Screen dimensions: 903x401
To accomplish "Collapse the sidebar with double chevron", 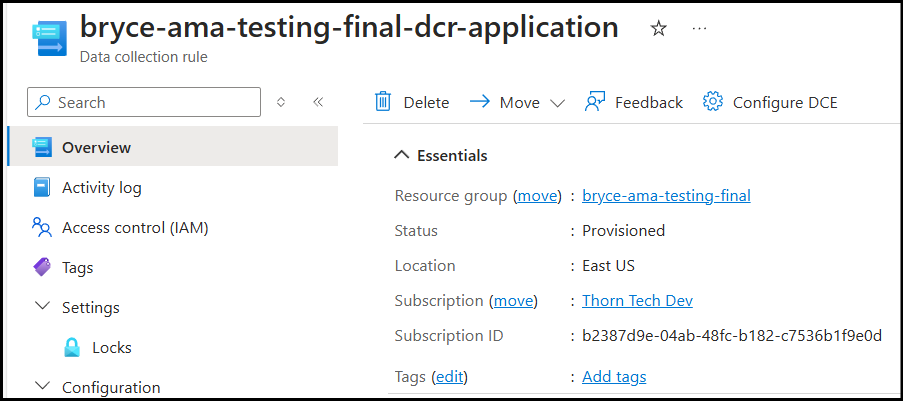I will 318,102.
